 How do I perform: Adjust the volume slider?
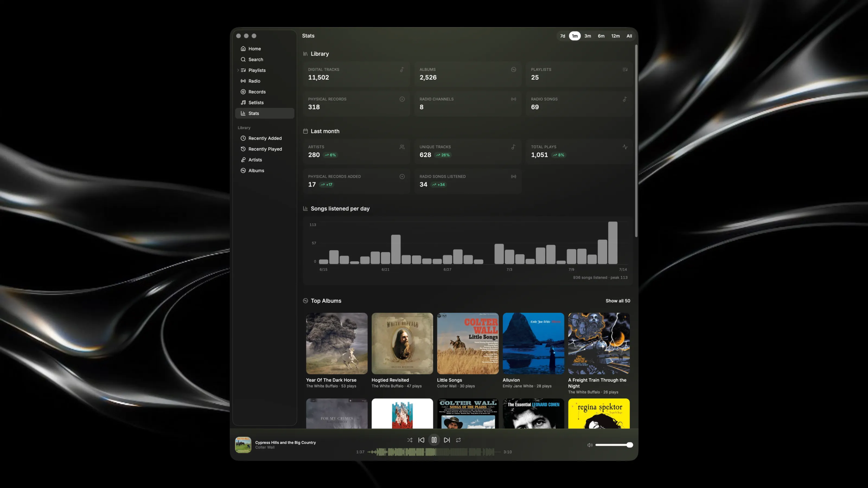coord(614,445)
